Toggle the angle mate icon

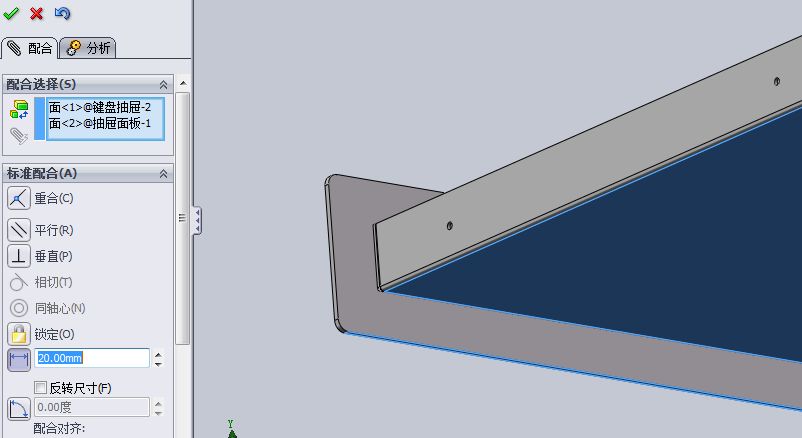point(19,409)
